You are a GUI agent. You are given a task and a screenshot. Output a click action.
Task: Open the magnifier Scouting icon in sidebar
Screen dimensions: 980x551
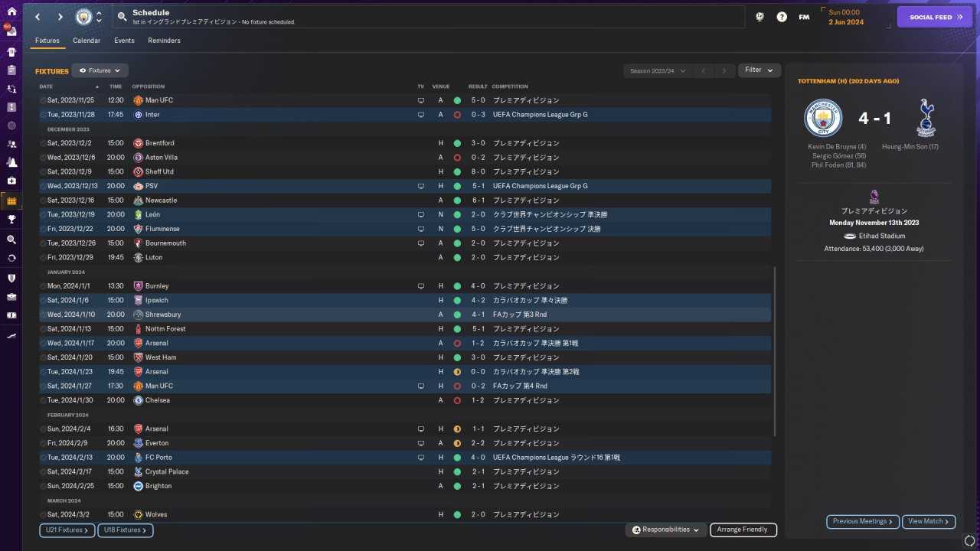(11, 240)
